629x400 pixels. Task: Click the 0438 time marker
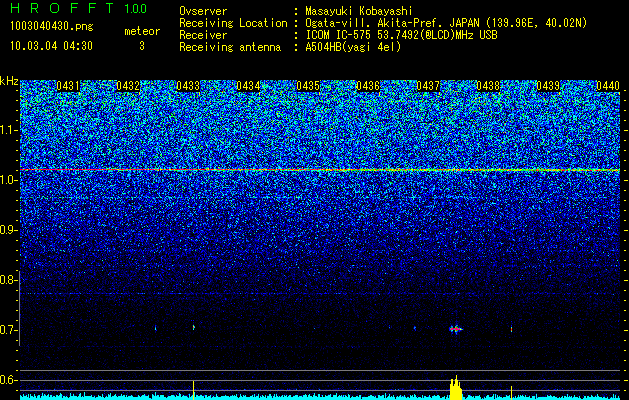(488, 86)
